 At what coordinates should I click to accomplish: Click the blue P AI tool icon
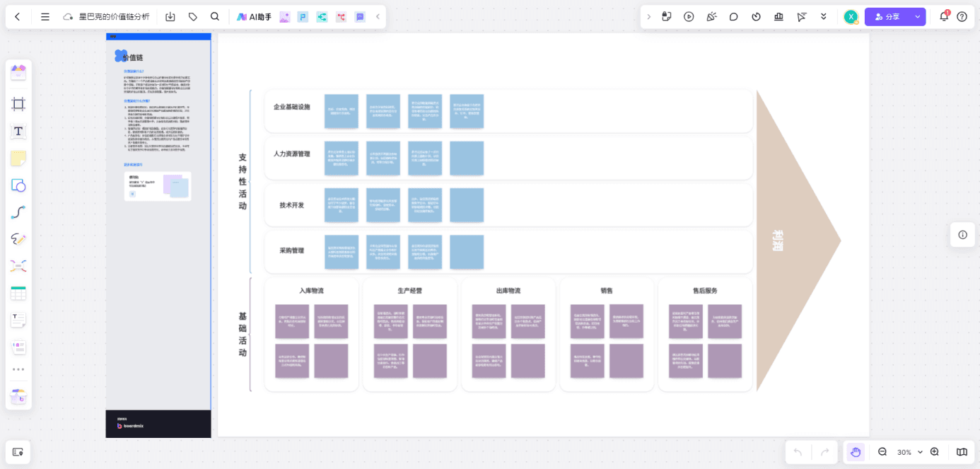click(x=303, y=17)
